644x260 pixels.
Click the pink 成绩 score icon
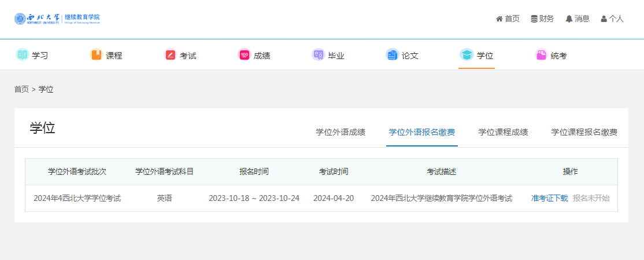[x=244, y=55]
